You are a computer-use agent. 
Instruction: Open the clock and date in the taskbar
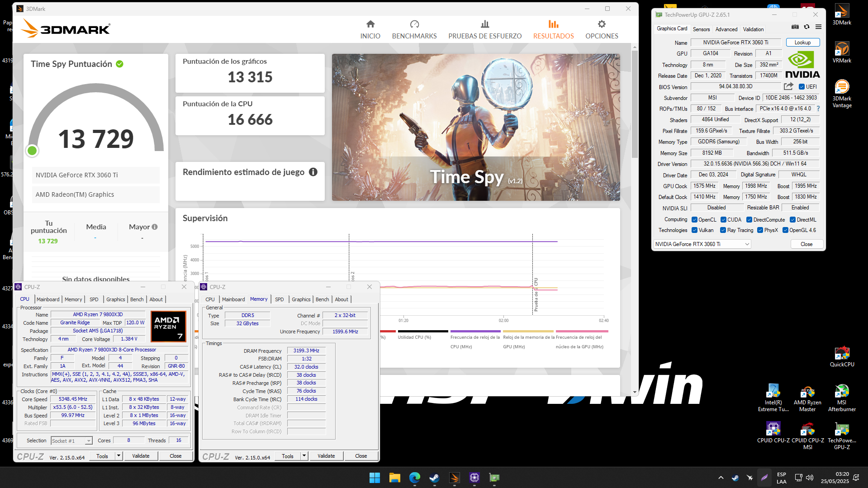pyautogui.click(x=835, y=478)
